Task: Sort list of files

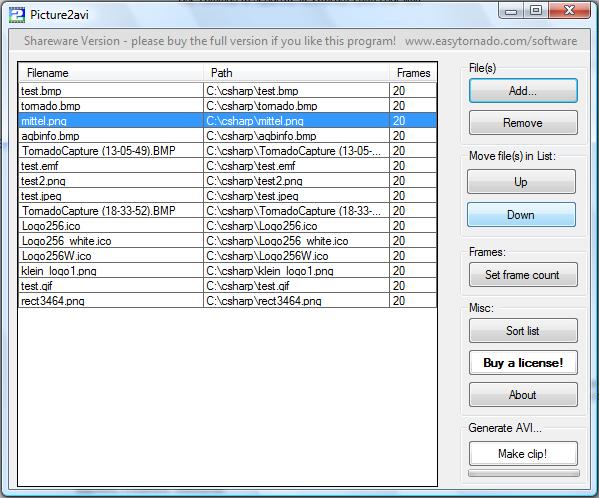Action: (x=523, y=330)
